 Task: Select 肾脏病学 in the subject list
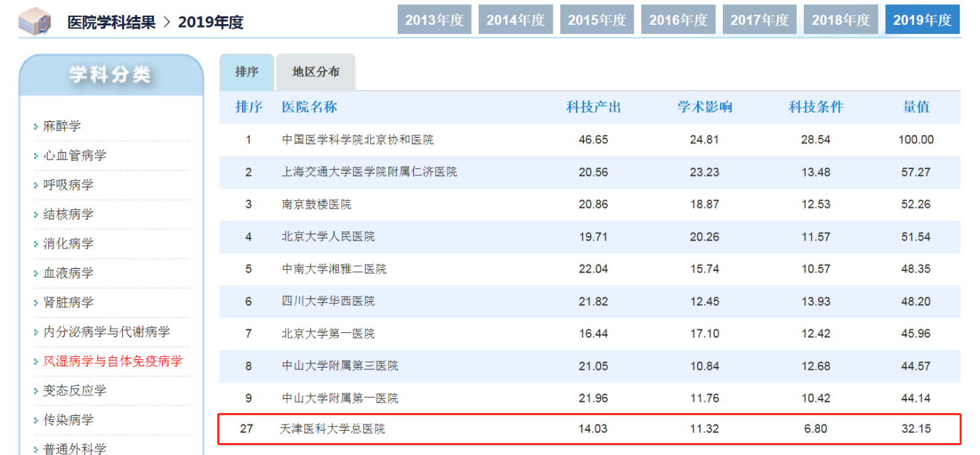[x=68, y=302]
